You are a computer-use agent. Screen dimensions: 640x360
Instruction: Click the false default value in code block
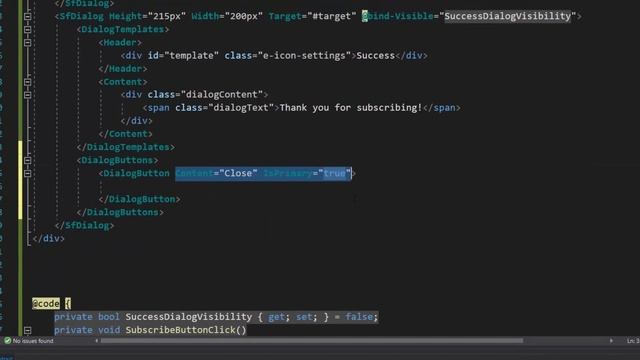(x=359, y=317)
